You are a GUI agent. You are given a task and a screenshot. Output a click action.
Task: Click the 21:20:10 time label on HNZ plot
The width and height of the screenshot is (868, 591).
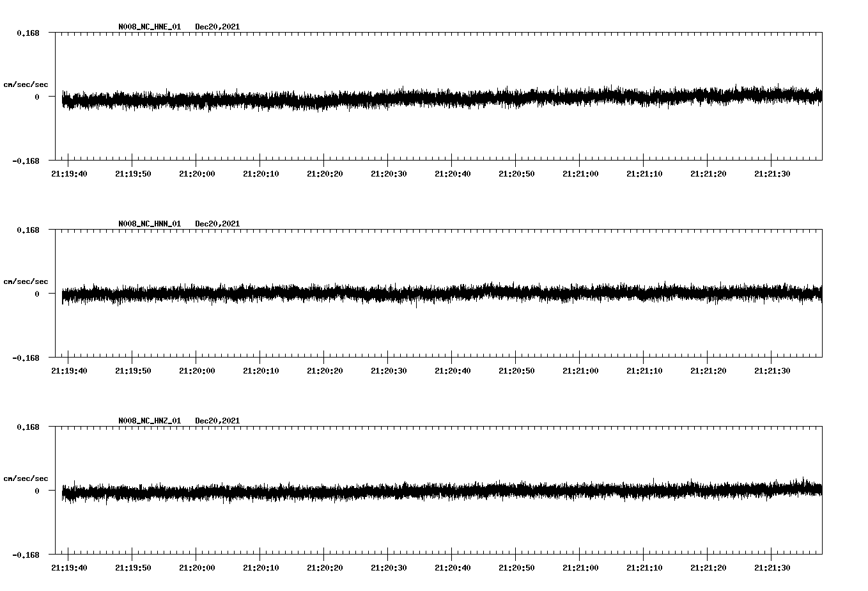click(261, 568)
